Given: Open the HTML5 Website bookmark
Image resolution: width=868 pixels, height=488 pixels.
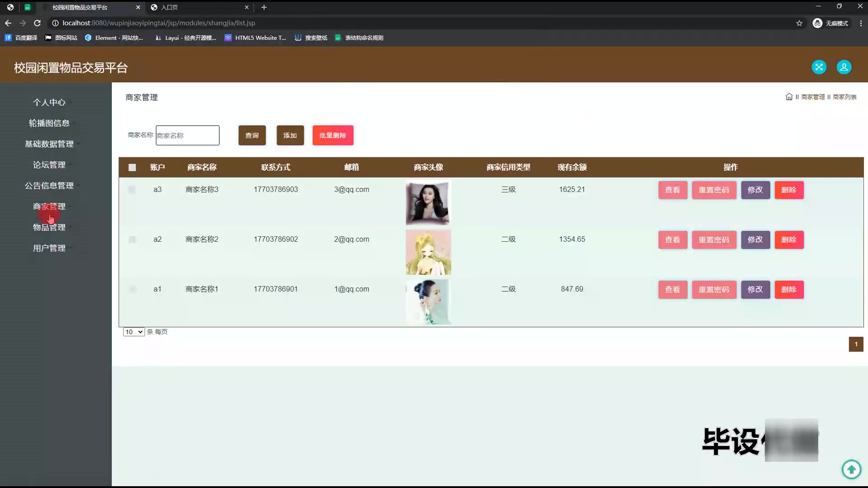Looking at the screenshot, I should click(255, 38).
